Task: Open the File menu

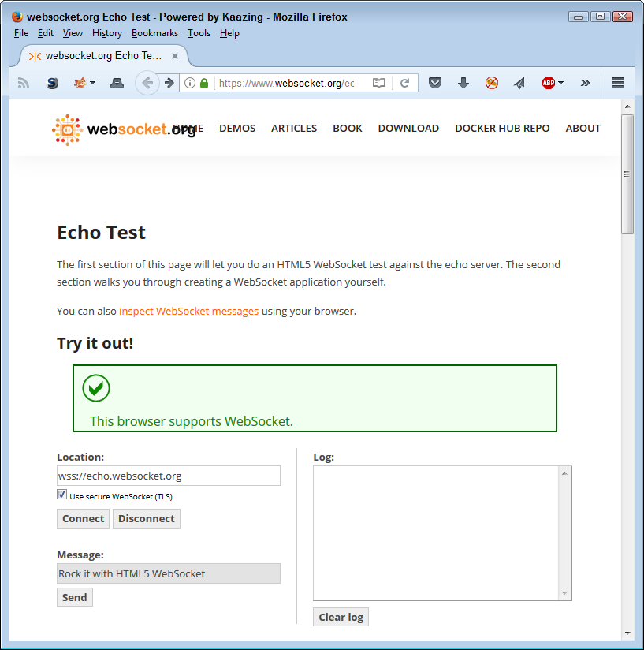Action: coord(21,33)
